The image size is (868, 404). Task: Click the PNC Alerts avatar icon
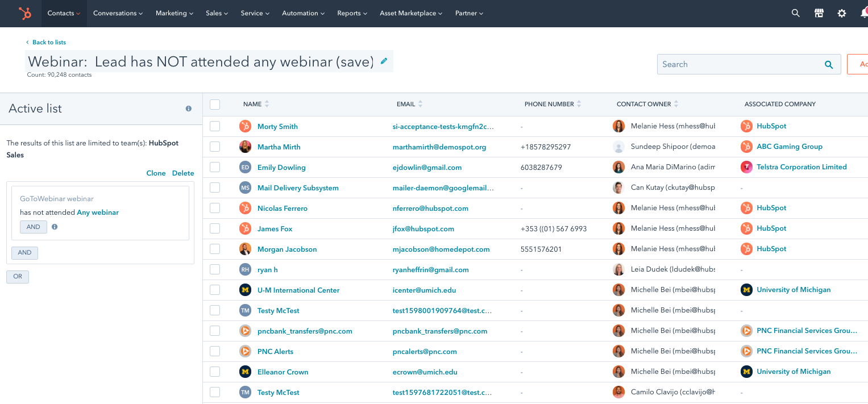[245, 351]
